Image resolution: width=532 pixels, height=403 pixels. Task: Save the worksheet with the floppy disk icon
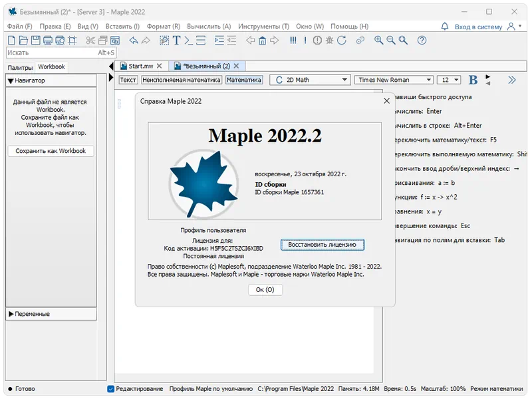(x=35, y=41)
